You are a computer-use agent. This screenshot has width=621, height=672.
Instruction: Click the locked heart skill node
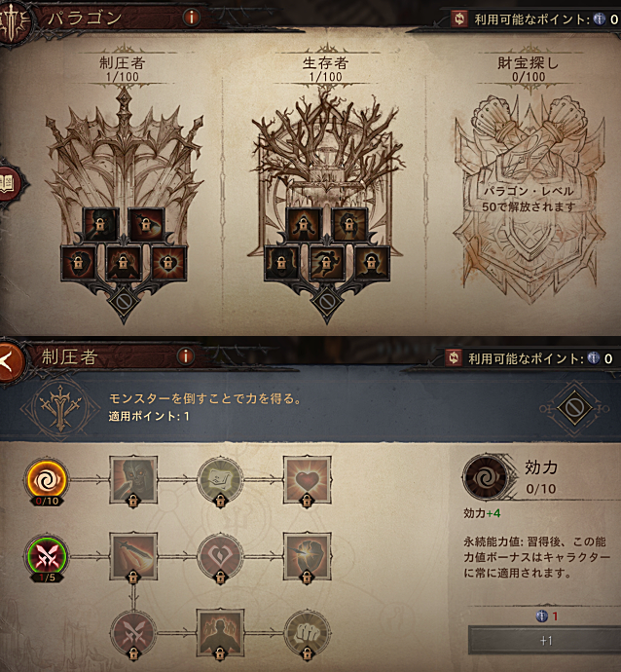[307, 480]
